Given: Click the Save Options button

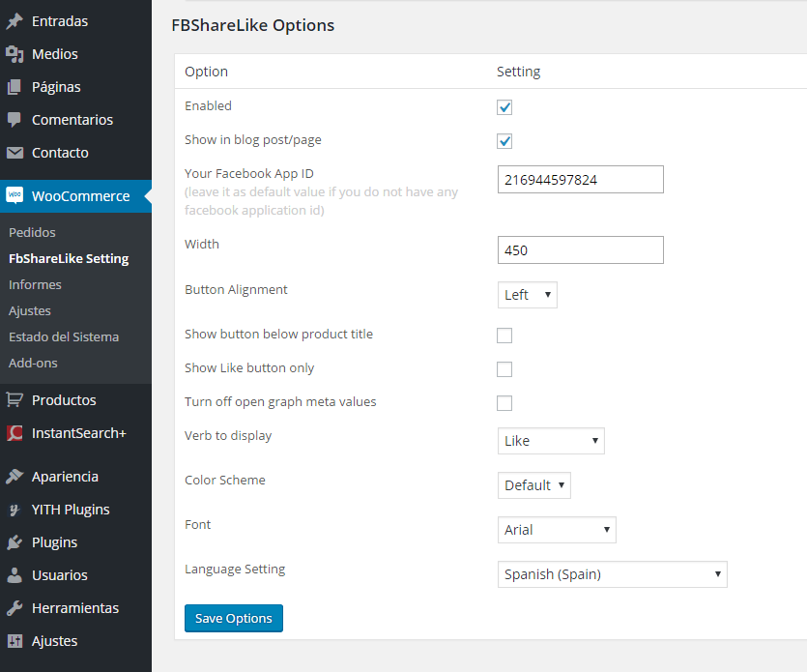Looking at the screenshot, I should coord(234,618).
